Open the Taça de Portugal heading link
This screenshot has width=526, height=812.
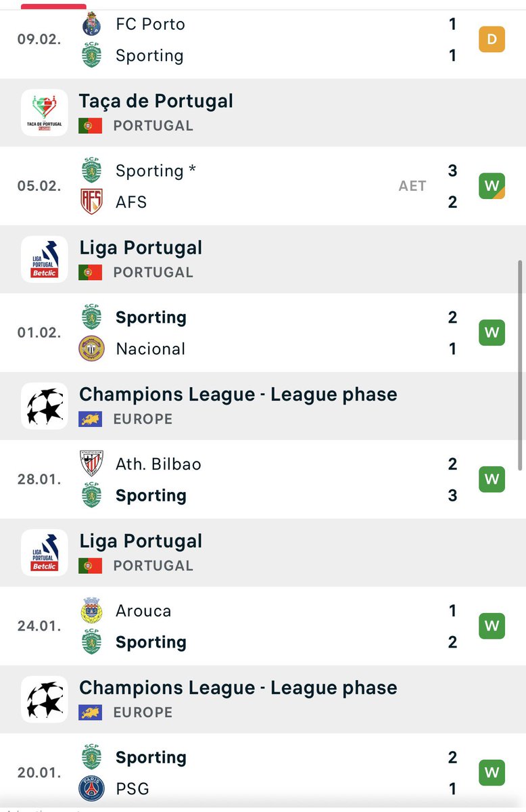156,101
